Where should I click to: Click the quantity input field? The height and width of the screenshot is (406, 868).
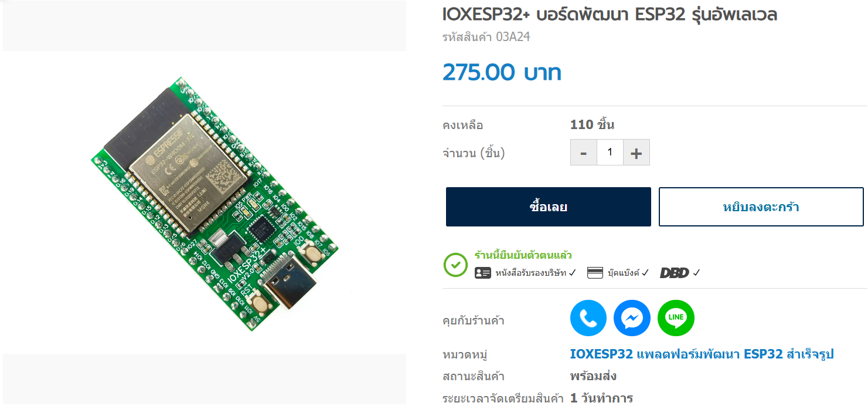pos(610,153)
